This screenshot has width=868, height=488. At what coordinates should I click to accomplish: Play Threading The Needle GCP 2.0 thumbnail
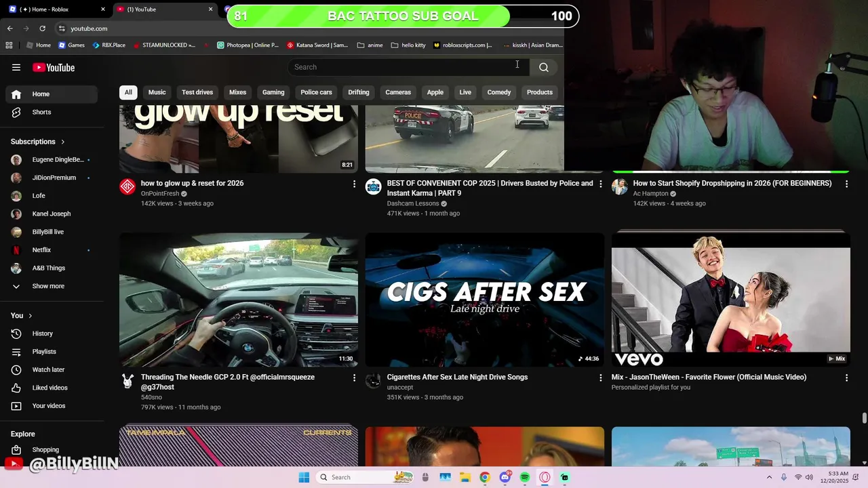pos(239,300)
